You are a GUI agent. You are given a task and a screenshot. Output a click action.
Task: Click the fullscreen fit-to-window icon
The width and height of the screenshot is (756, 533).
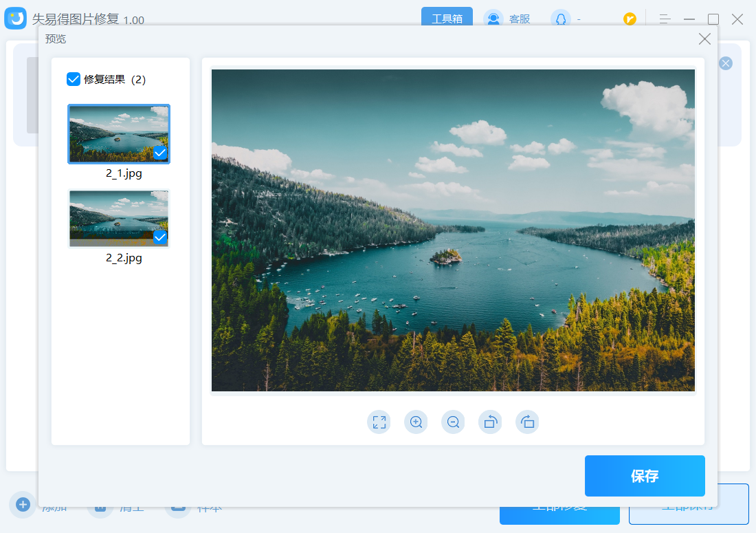[379, 422]
